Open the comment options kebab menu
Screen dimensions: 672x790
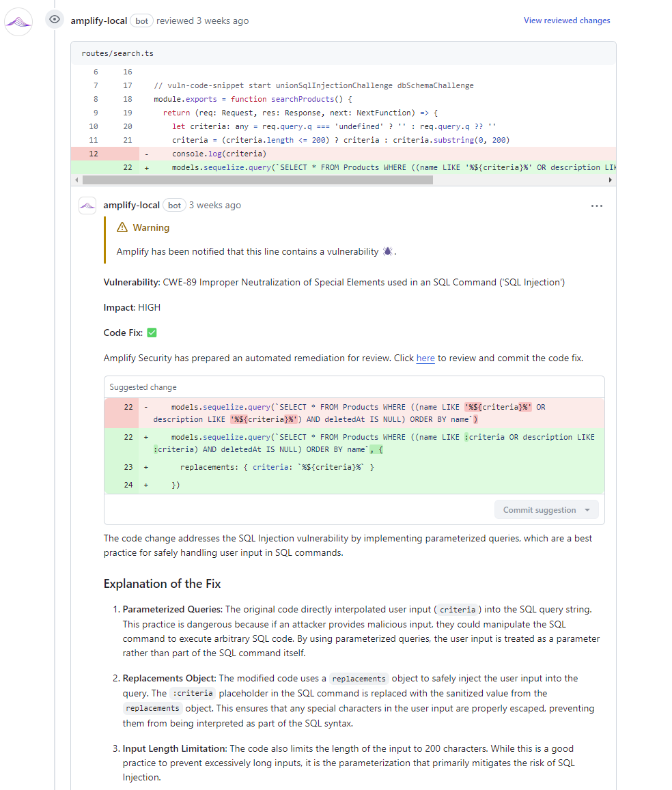click(597, 206)
